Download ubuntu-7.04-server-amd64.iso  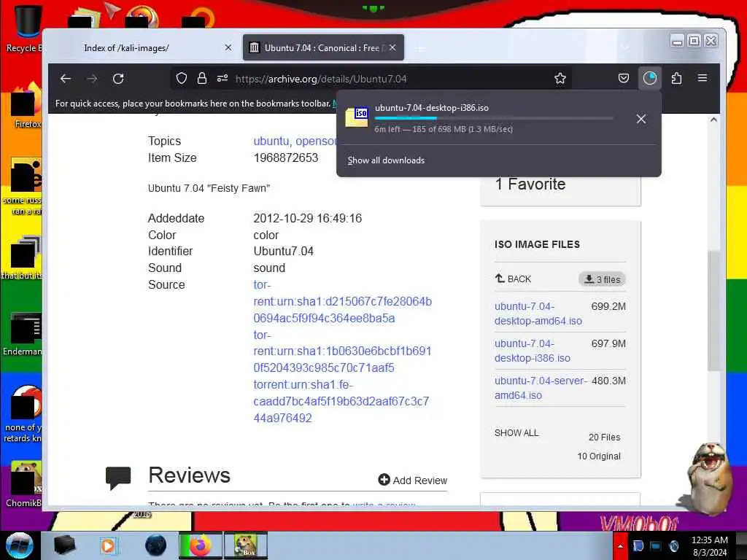(541, 388)
